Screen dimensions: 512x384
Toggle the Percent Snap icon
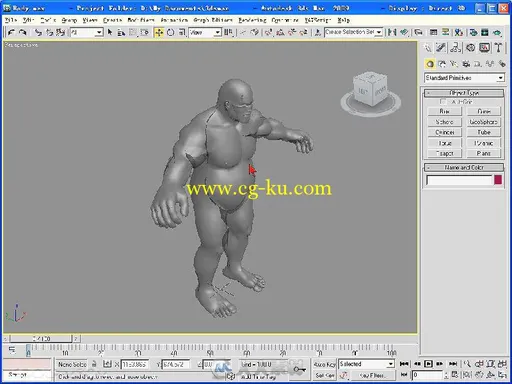(292, 32)
